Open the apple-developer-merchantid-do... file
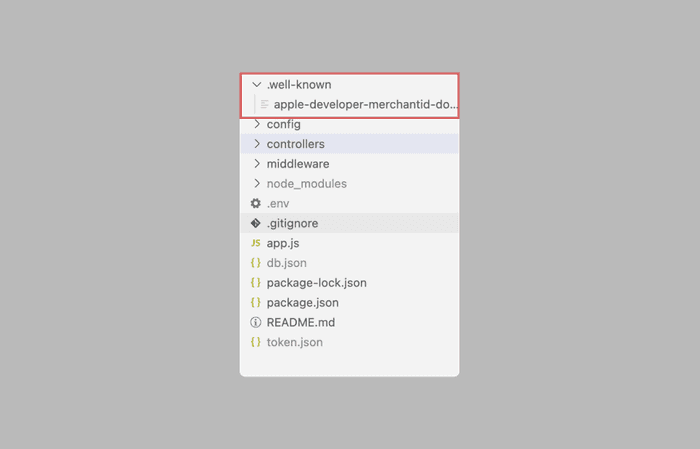 point(365,104)
